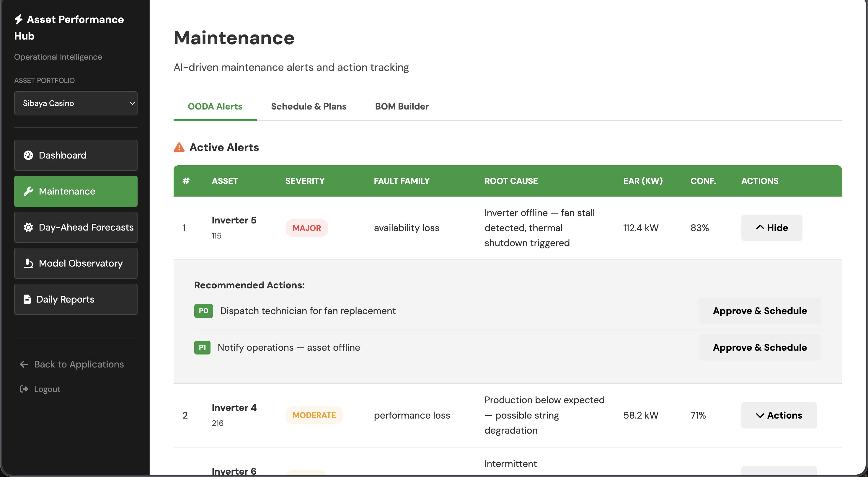Click the Daily Reports document icon
Image resolution: width=868 pixels, height=477 pixels.
tap(27, 300)
